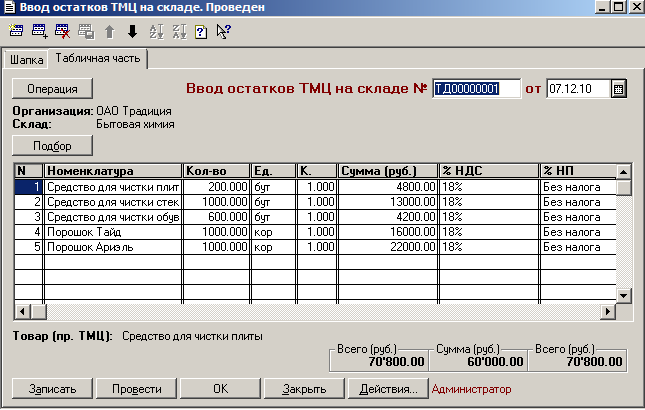Click the document number input field
The height and width of the screenshot is (410, 645).
click(x=477, y=89)
